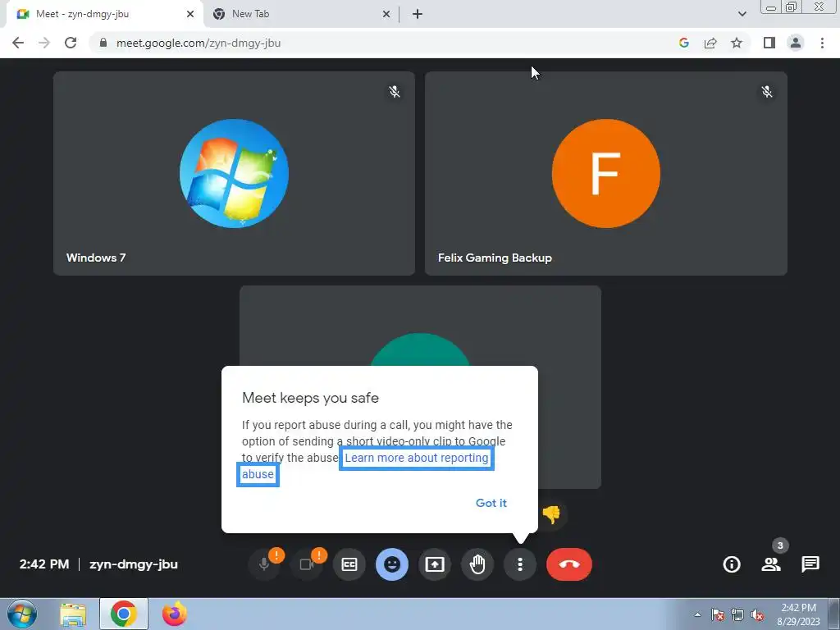This screenshot has height=630, width=840.
Task: Click the Windows 7 participant tile
Action: click(234, 174)
